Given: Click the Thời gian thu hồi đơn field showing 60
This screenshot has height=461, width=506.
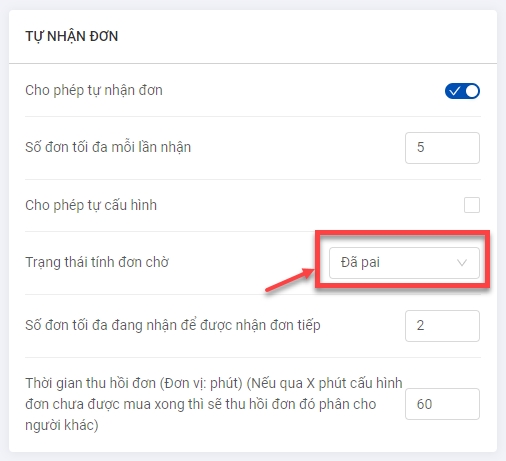Looking at the screenshot, I should pyautogui.click(x=442, y=404).
